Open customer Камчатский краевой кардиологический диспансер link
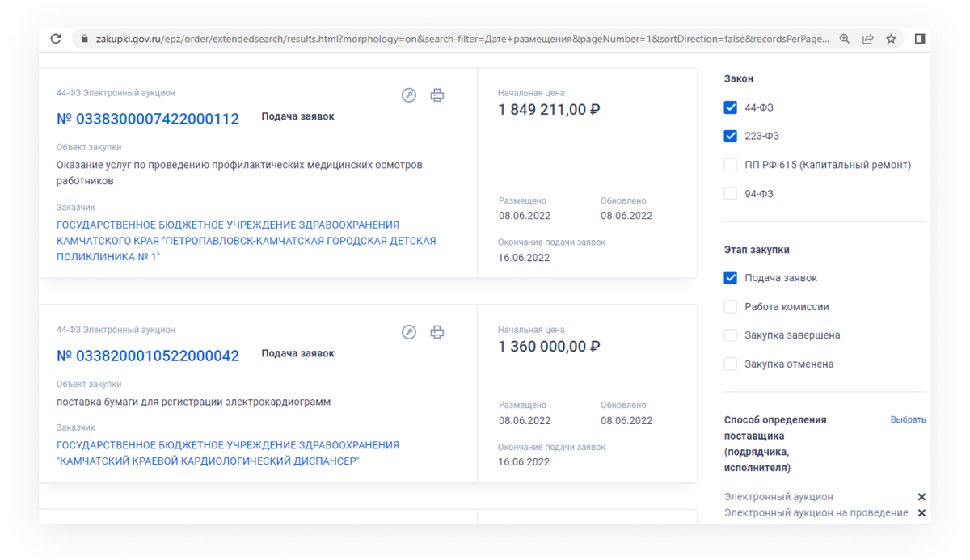 point(228,453)
